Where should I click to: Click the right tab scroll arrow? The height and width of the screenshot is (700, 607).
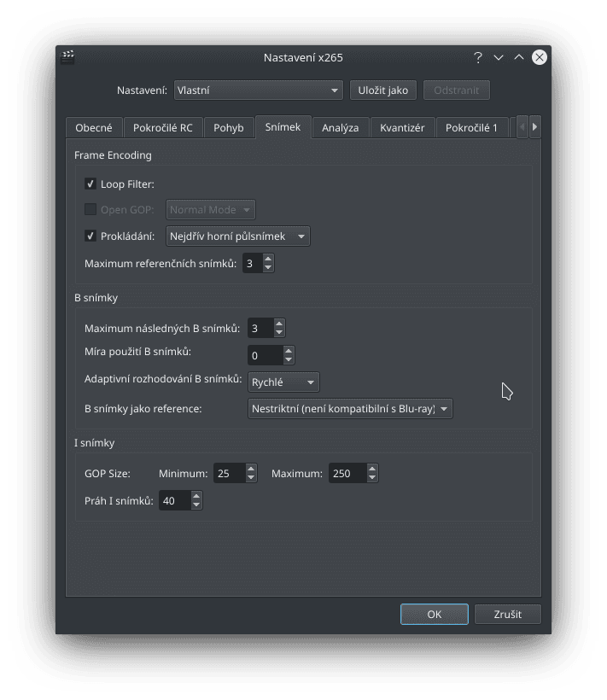[x=534, y=126]
